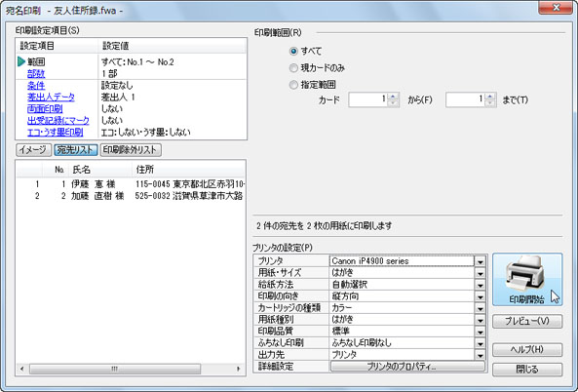The image size is (578, 392).
Task: Select the 宛先リスト tab
Action: coord(76,150)
